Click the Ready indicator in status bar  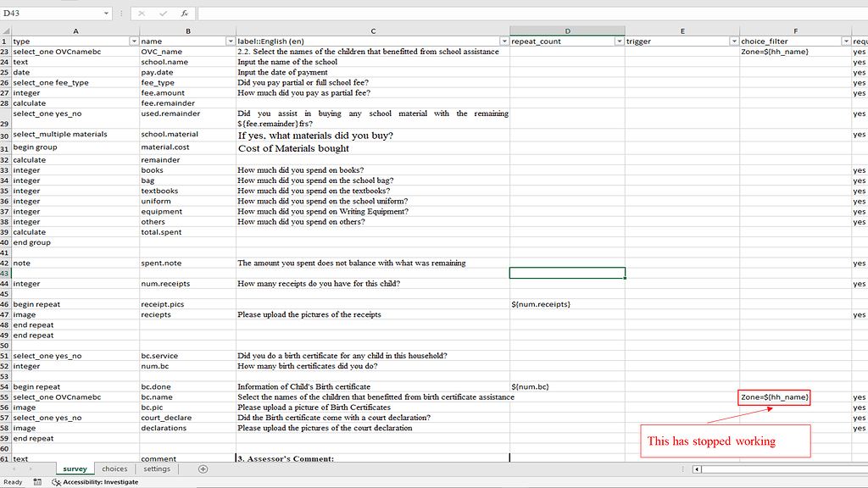(x=12, y=481)
